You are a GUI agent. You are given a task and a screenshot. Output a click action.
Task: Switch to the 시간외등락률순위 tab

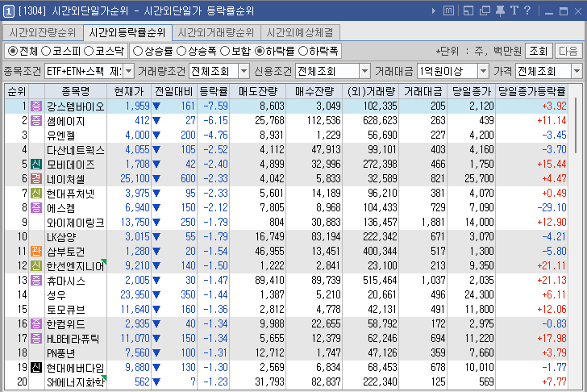tap(127, 32)
